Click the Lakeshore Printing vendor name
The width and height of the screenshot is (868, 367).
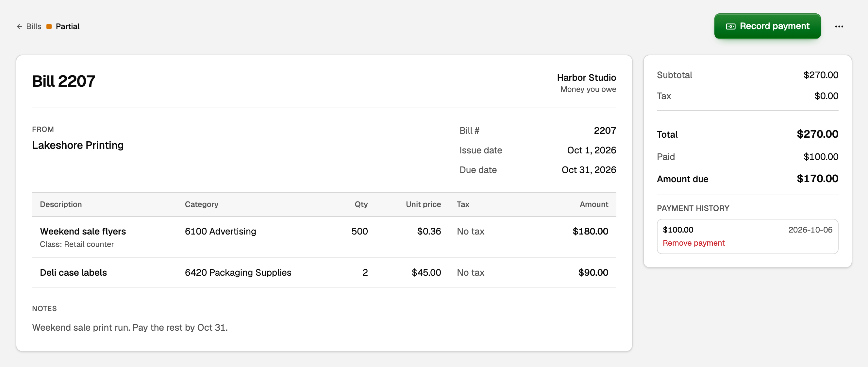point(78,145)
